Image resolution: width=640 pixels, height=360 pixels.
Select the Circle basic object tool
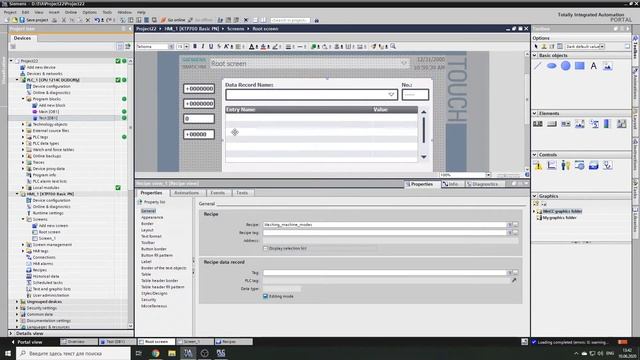565,66
